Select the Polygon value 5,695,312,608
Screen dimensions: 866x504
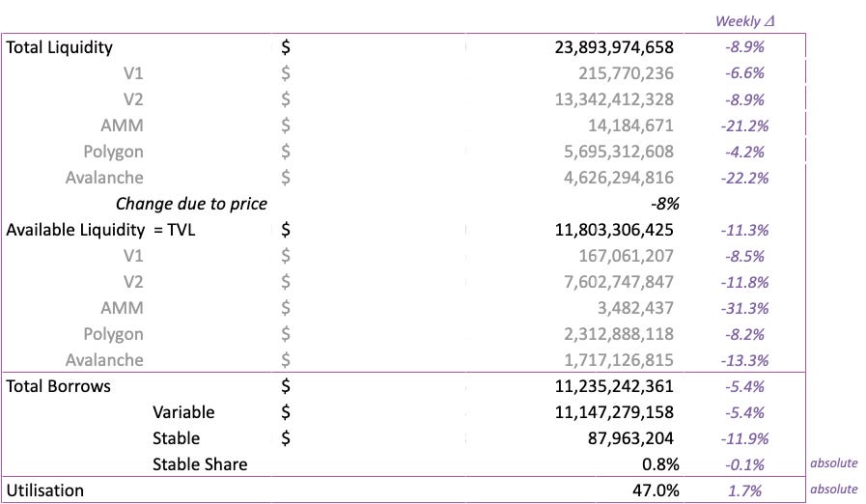click(x=616, y=152)
